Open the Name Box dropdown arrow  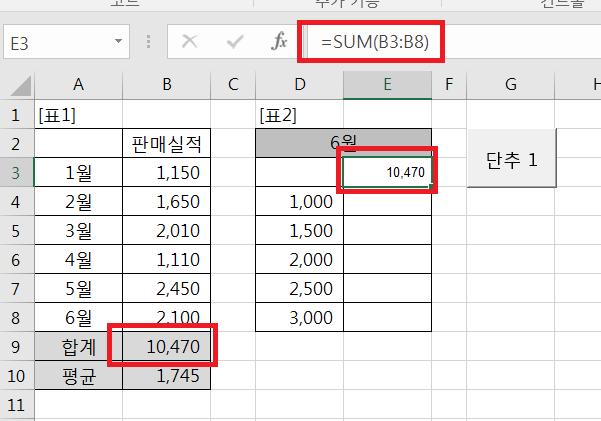tap(119, 43)
